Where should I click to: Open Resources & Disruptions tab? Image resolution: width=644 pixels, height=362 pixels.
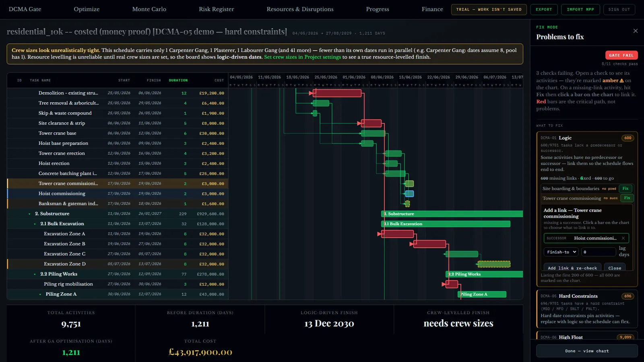point(300,9)
